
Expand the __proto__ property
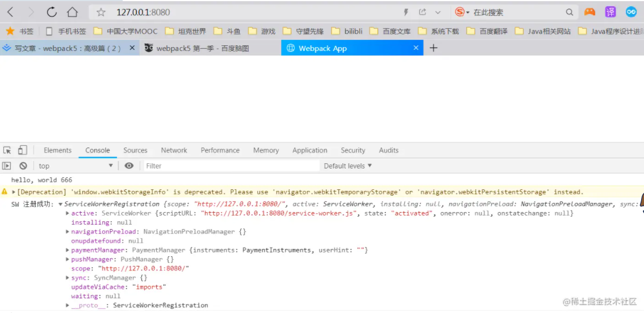68,305
